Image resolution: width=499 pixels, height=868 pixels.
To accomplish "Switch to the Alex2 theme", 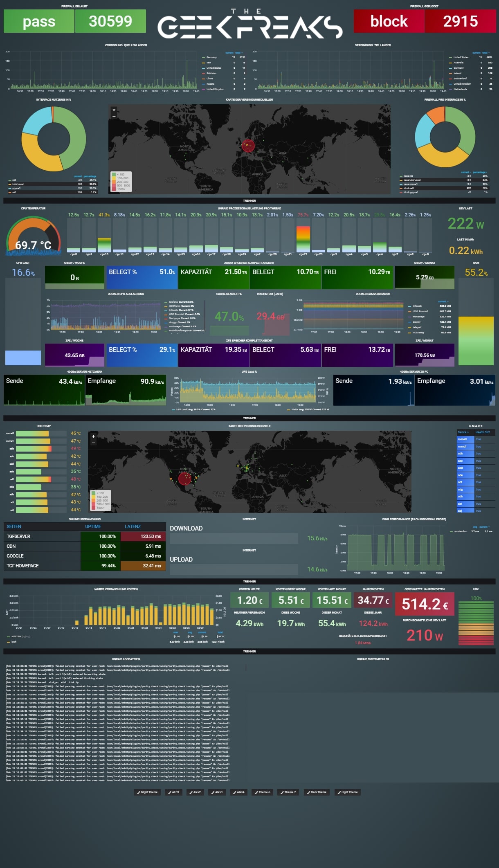I will 196,792.
